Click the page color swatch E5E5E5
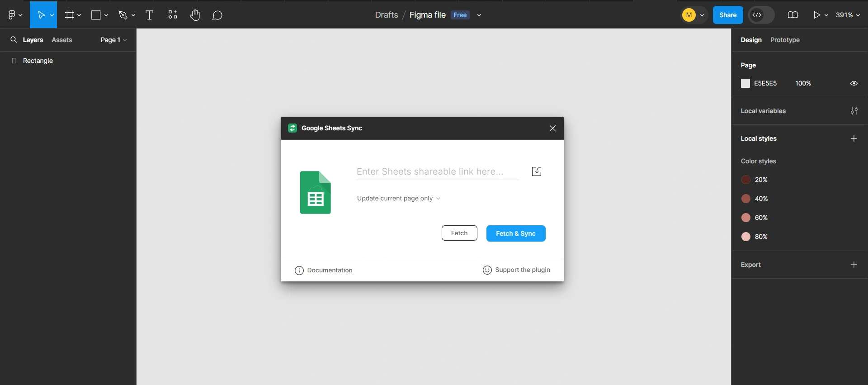 (745, 83)
